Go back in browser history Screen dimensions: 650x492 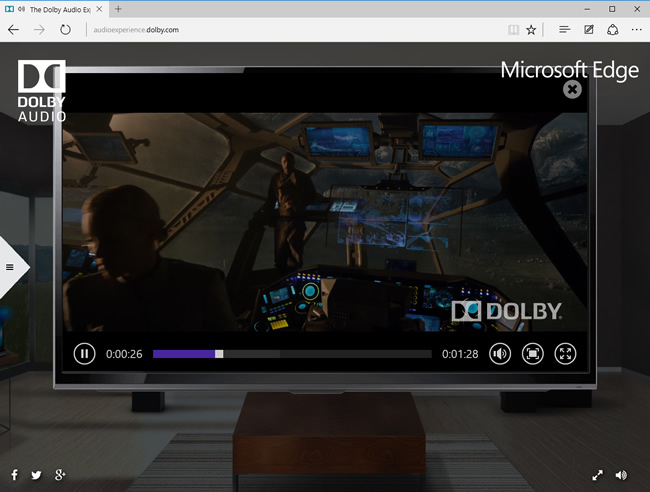13,30
